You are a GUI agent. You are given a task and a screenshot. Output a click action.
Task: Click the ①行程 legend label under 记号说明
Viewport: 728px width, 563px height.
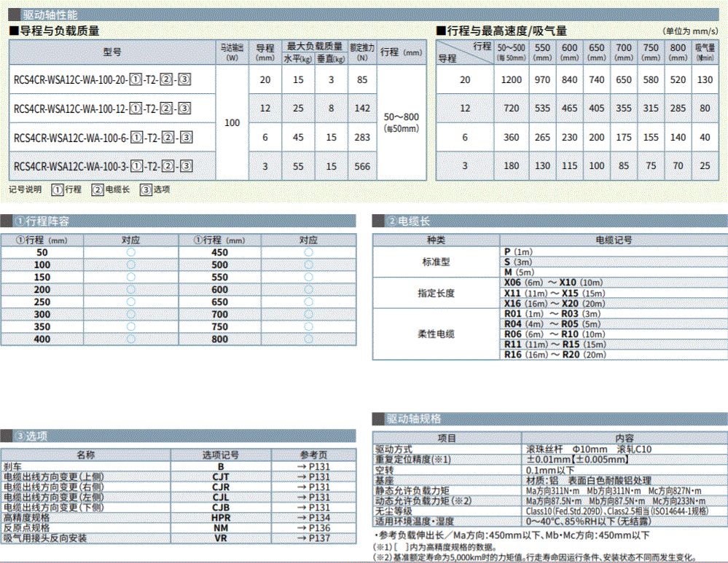click(66, 190)
